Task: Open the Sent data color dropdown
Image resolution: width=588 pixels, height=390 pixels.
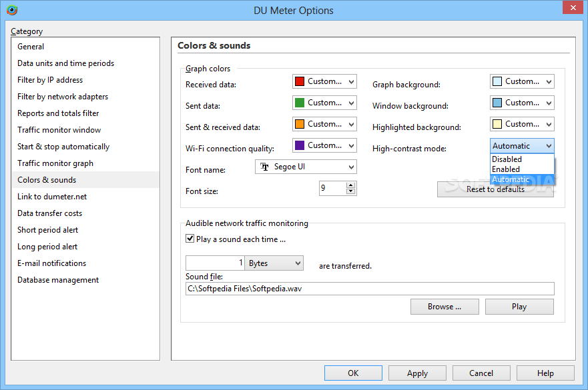Action: 324,103
